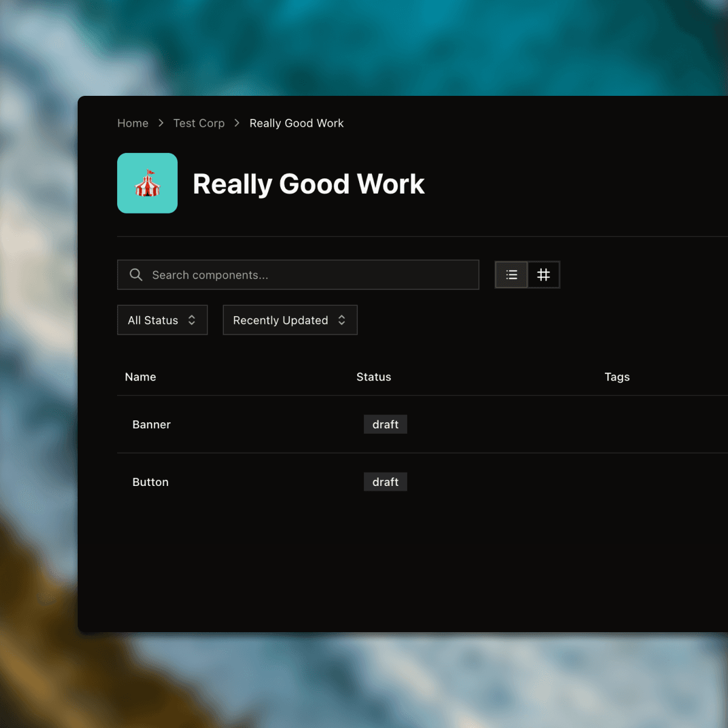Image resolution: width=728 pixels, height=728 pixels.
Task: Switch to list view layout
Action: [511, 275]
